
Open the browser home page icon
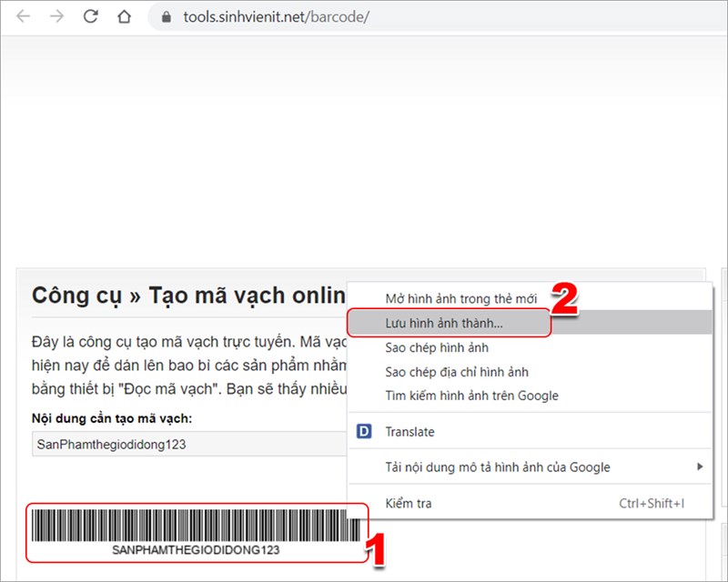123,16
